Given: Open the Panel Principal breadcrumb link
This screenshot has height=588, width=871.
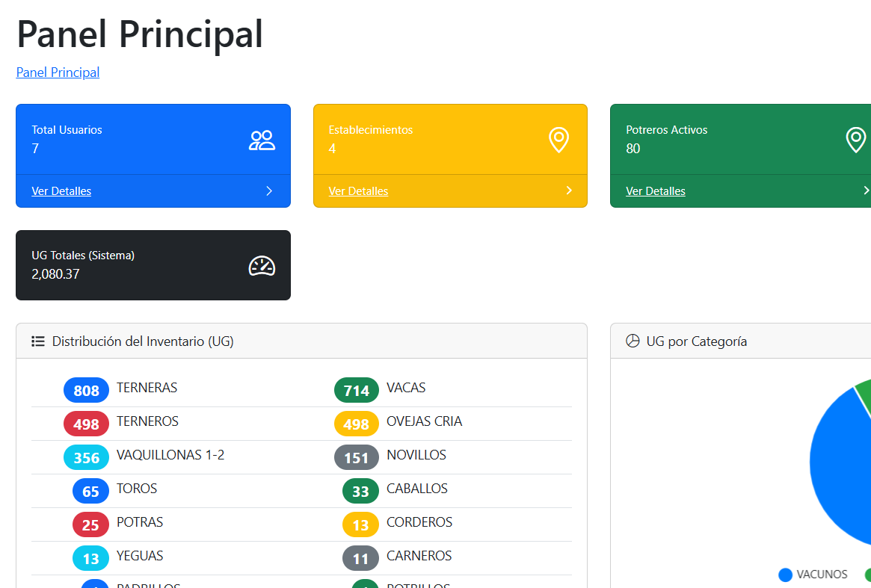Looking at the screenshot, I should pos(58,72).
